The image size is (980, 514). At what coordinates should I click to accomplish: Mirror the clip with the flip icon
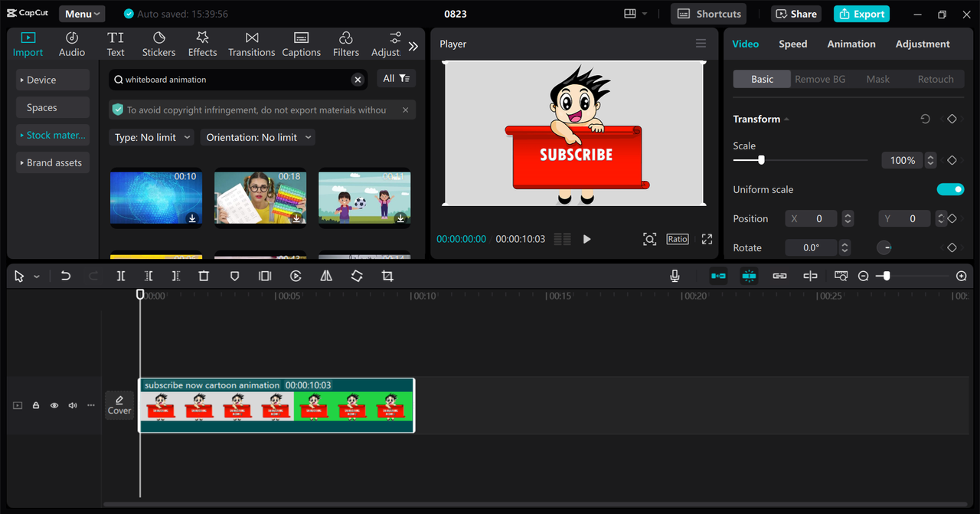tap(326, 276)
